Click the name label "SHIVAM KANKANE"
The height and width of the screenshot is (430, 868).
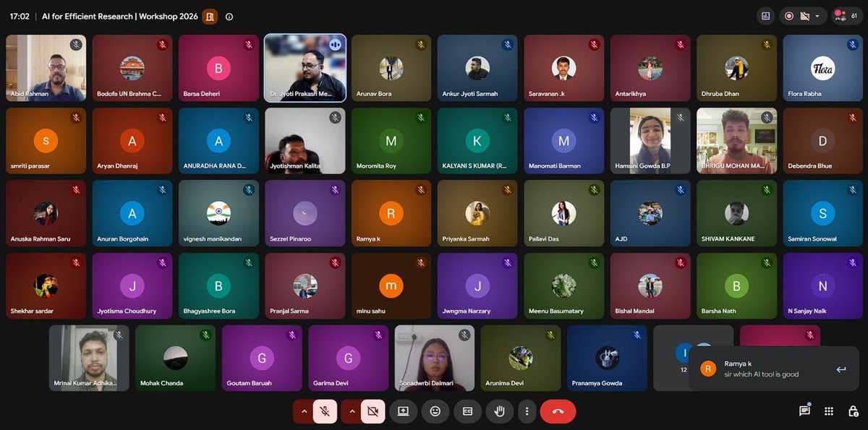click(728, 238)
